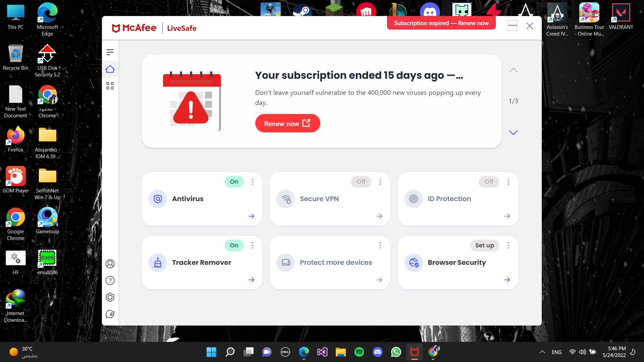Click Subscription expired — Renew now banner
Viewport: 644px width, 362px height.
[441, 23]
